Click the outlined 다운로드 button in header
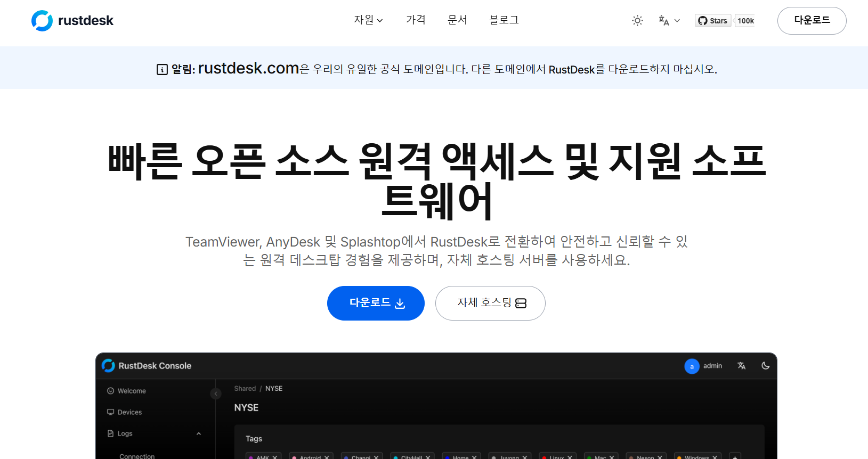Image resolution: width=868 pixels, height=459 pixels. 812,21
